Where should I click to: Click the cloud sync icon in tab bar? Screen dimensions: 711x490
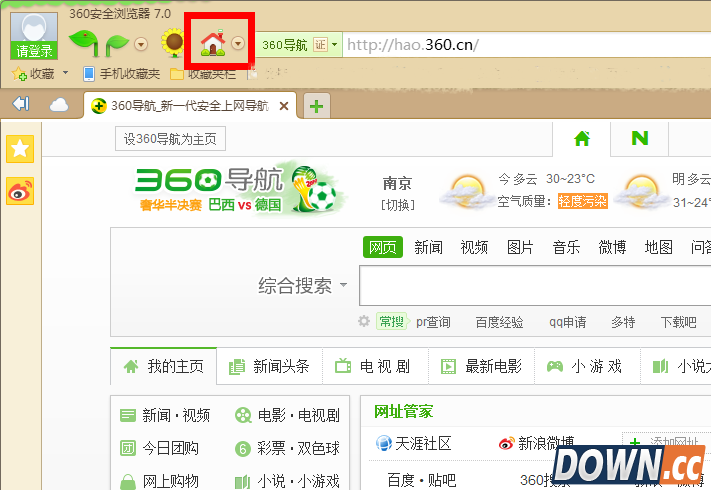[x=58, y=105]
